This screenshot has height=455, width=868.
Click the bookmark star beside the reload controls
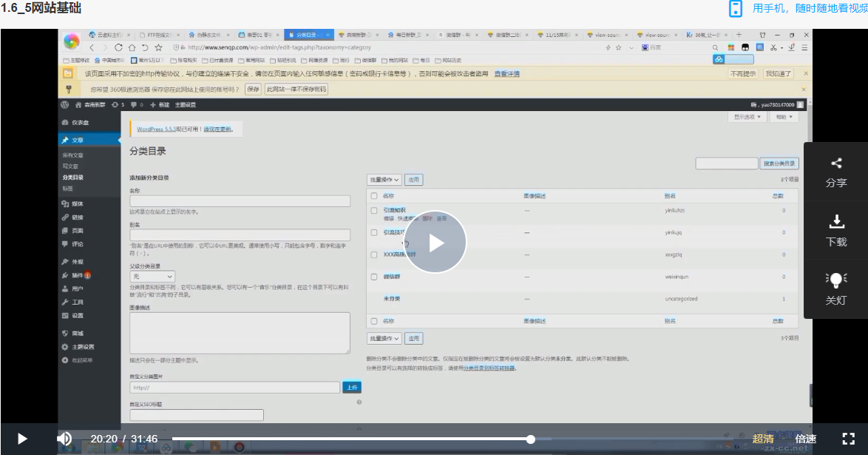(x=158, y=47)
